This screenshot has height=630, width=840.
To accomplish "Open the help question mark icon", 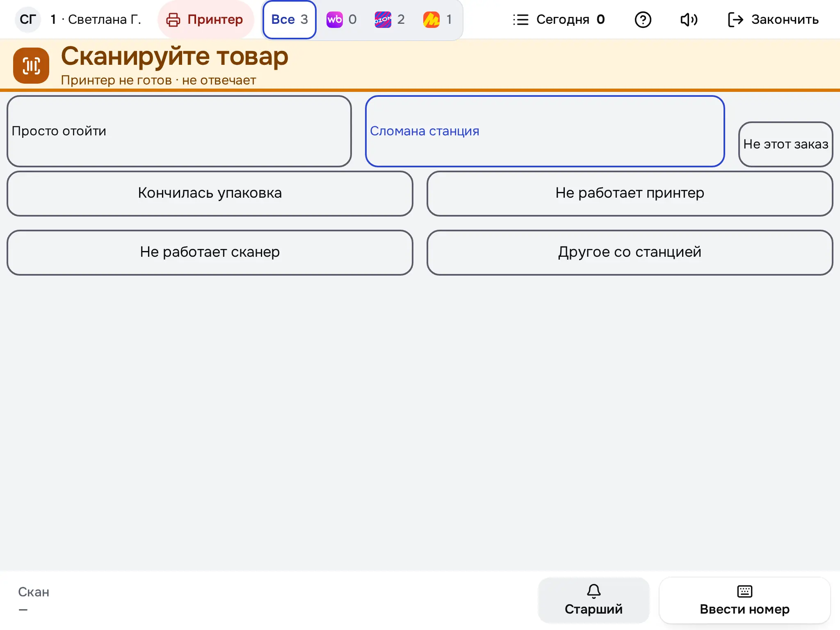I will (643, 19).
